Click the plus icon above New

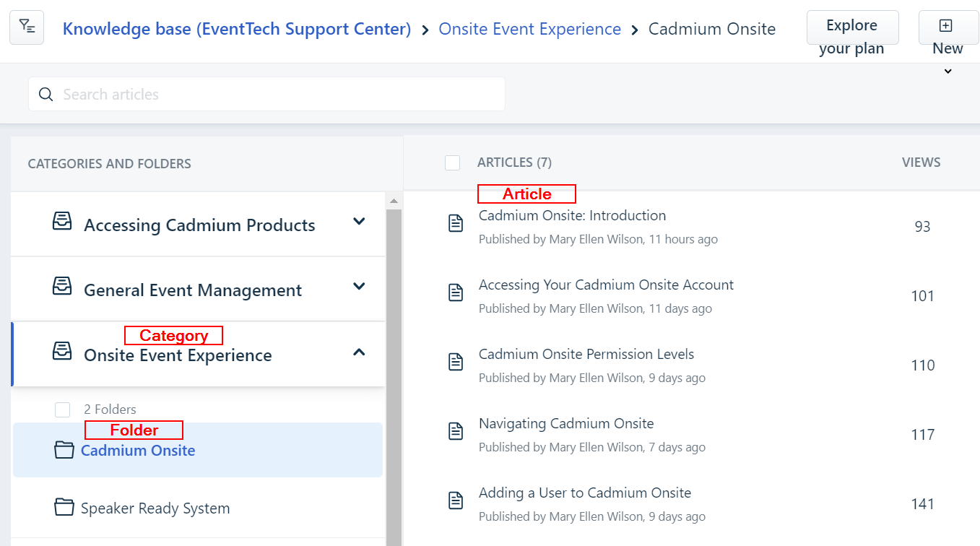[x=945, y=26]
